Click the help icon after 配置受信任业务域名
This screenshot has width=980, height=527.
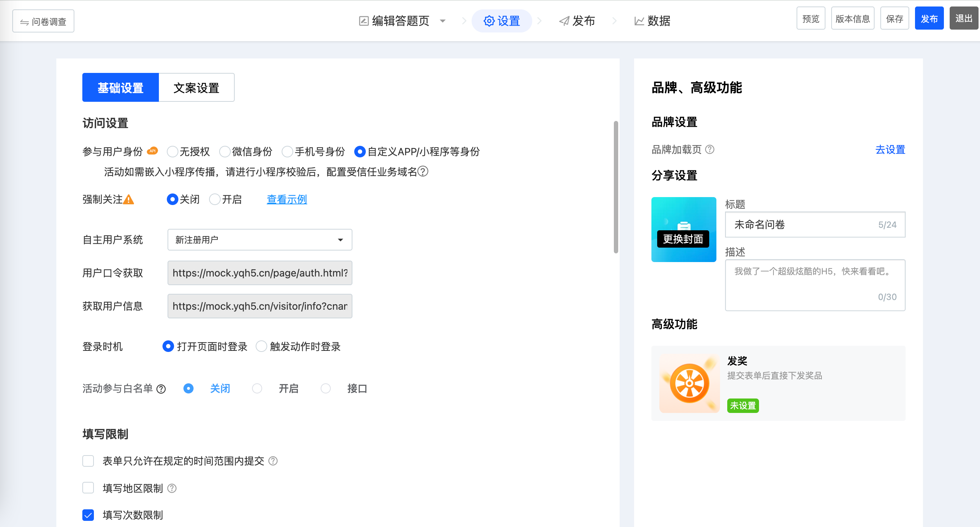(x=423, y=171)
